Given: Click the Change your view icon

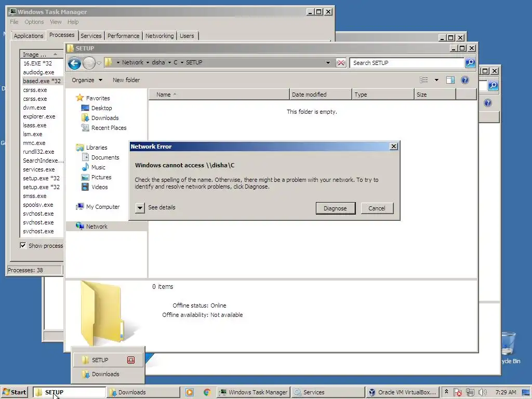Looking at the screenshot, I should pos(424,80).
